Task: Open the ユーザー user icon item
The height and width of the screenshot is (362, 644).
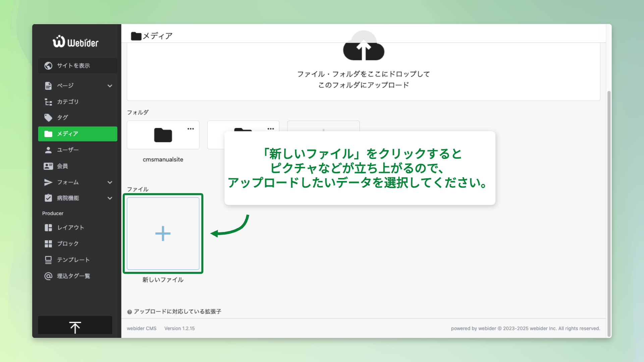Action: (x=48, y=150)
